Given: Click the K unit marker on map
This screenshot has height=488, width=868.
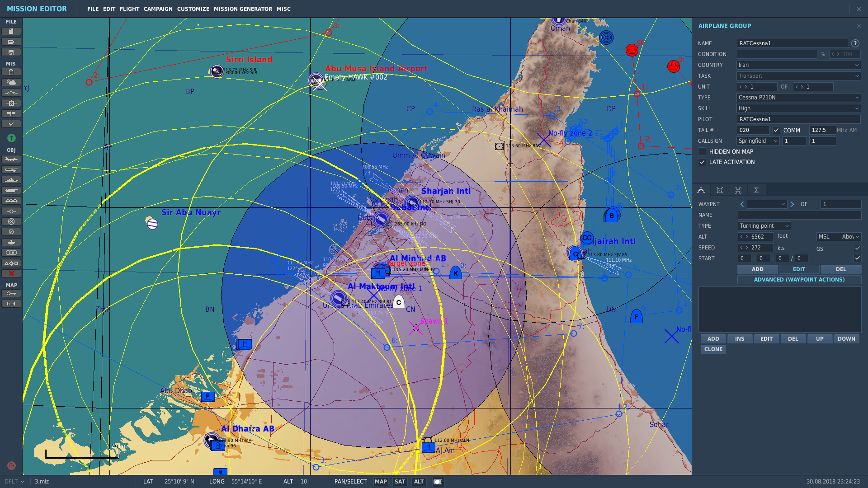Looking at the screenshot, I should point(456,273).
